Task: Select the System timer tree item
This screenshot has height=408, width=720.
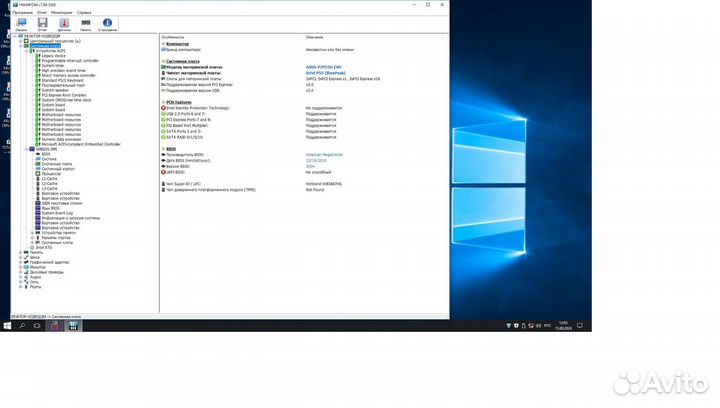Action: [x=53, y=66]
